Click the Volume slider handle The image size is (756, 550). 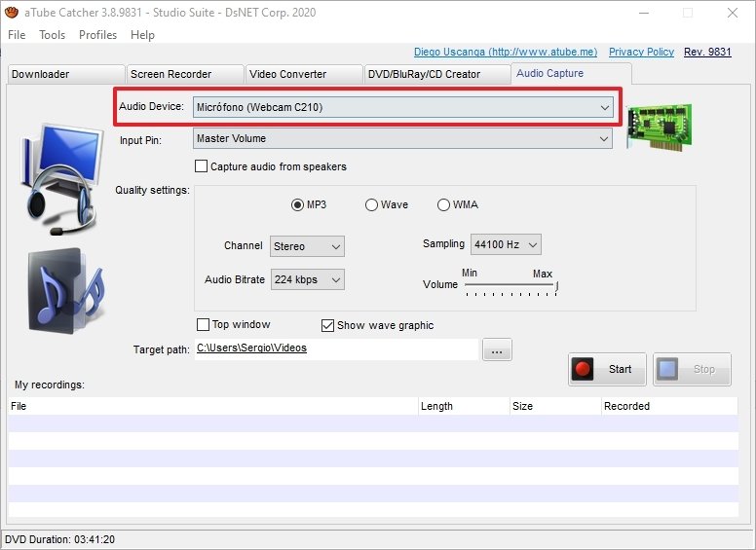tap(556, 286)
